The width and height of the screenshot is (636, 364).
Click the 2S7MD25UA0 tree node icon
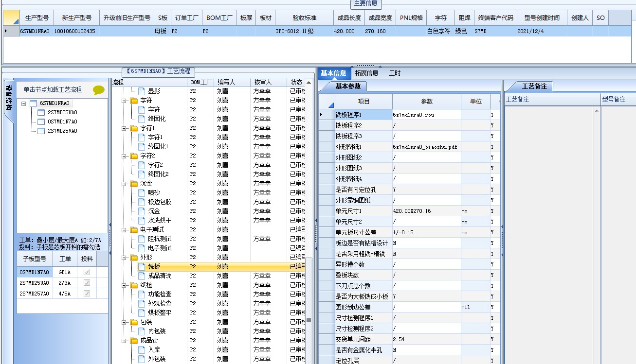click(x=41, y=112)
